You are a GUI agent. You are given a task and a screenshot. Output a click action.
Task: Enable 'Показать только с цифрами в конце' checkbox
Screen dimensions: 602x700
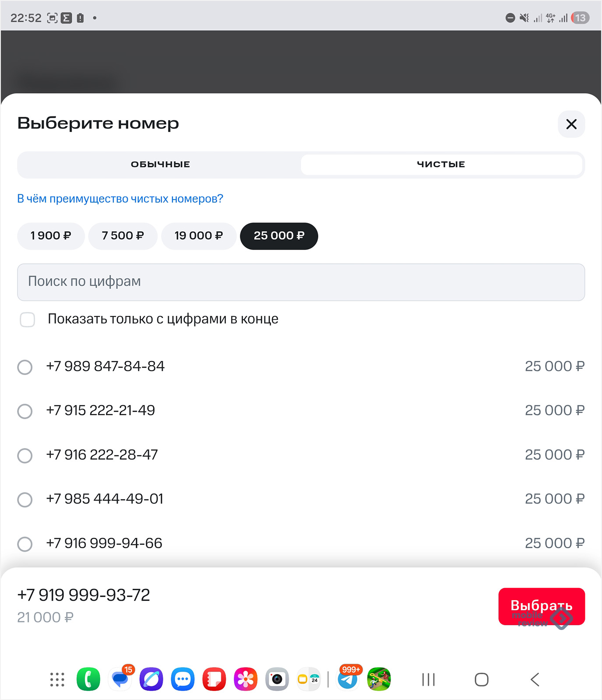28,319
